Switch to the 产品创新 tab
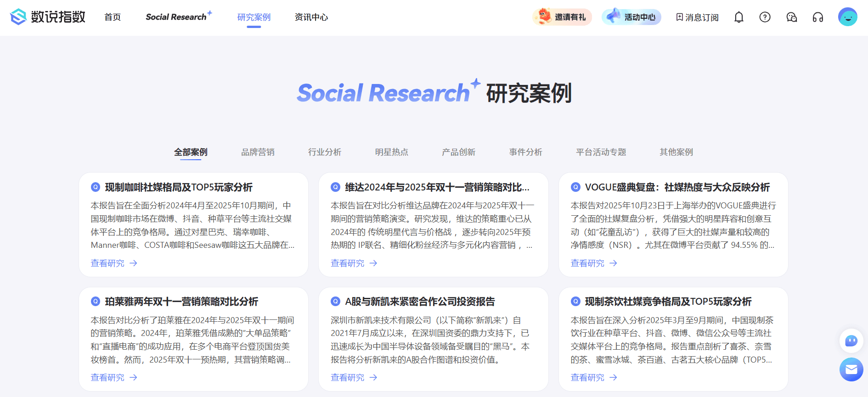The width and height of the screenshot is (868, 397). click(x=459, y=152)
